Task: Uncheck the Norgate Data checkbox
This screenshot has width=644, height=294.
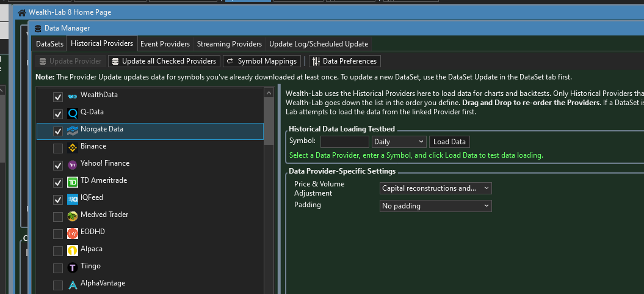Action: (58, 131)
